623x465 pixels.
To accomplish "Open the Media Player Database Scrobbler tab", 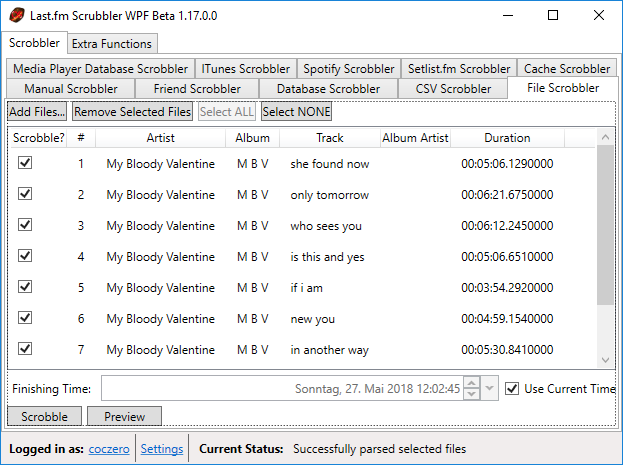I will [x=101, y=69].
